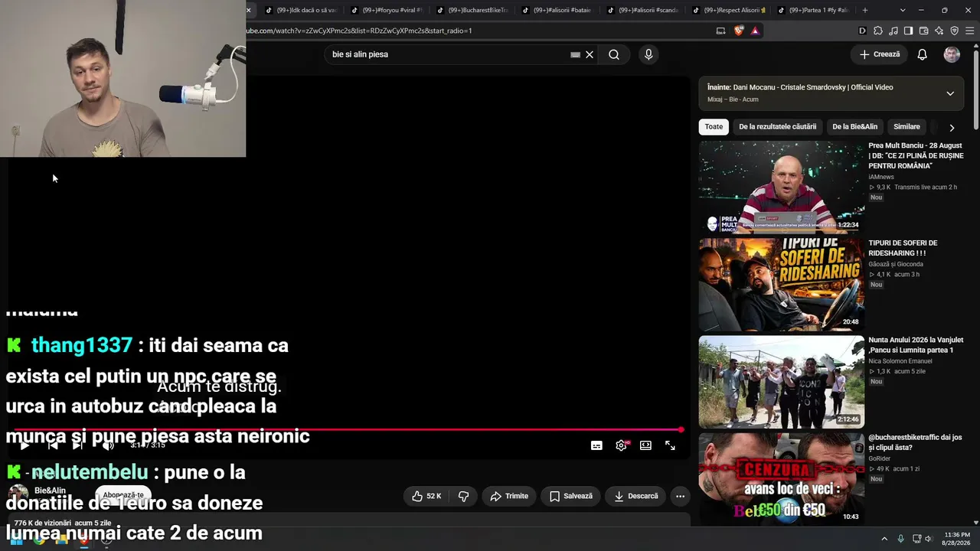Open the Leo AI sparkle icon
The image size is (980, 551).
point(939,31)
